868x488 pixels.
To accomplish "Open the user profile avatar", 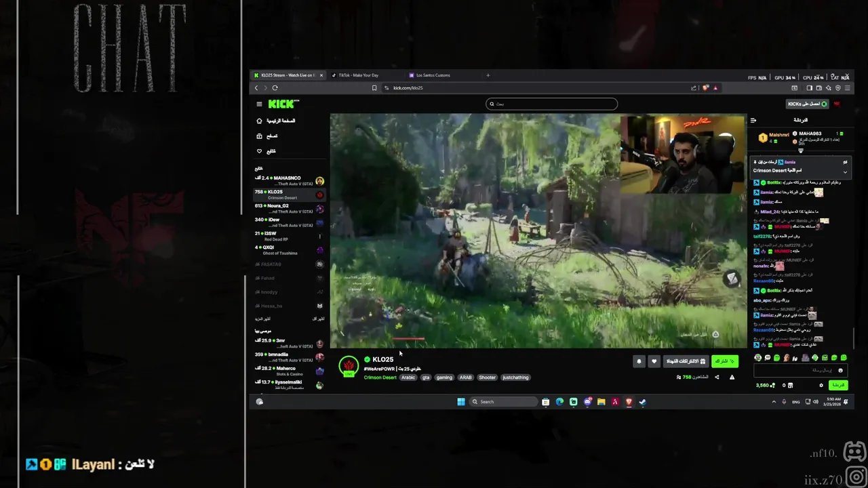I will click(837, 104).
